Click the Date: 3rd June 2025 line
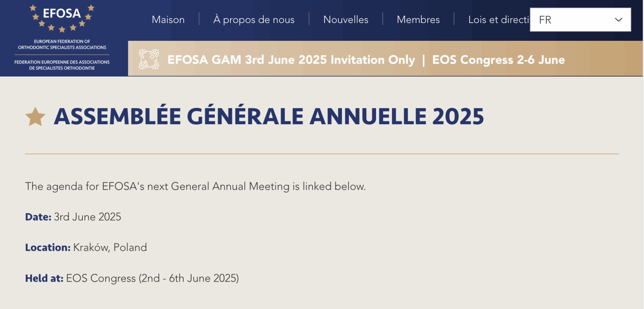Screen dimensions: 644x309 pos(73,217)
